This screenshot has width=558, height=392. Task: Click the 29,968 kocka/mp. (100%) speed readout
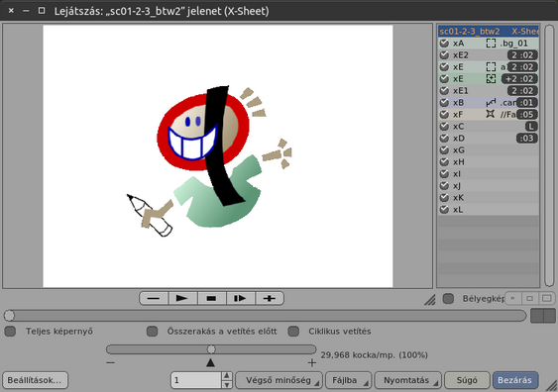(x=374, y=354)
